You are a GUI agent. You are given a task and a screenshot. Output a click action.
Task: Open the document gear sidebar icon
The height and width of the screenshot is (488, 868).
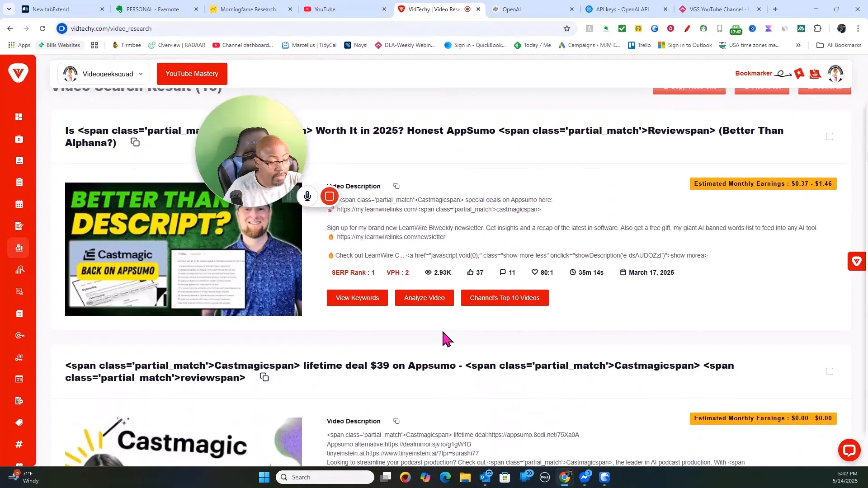coord(19,401)
